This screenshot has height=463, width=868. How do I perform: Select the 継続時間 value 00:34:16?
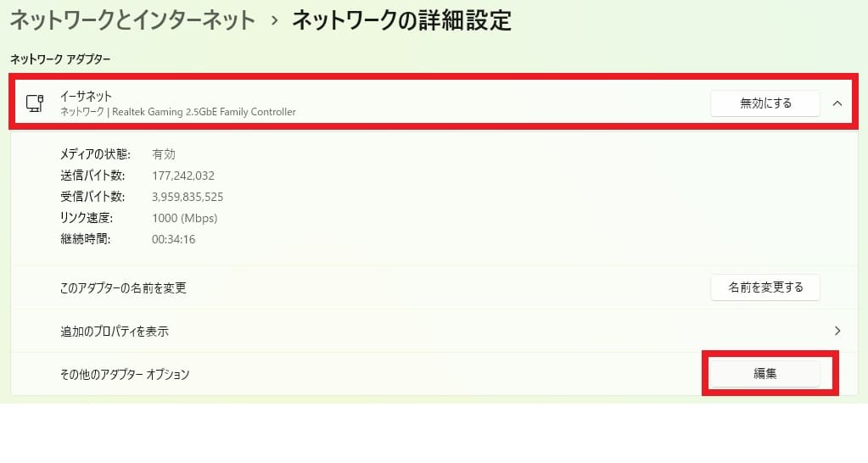point(174,239)
